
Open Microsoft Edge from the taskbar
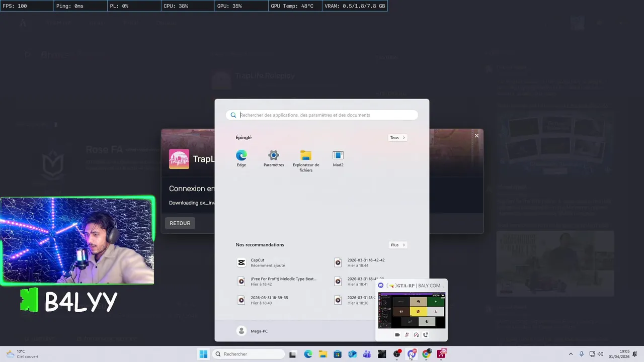tap(308, 354)
